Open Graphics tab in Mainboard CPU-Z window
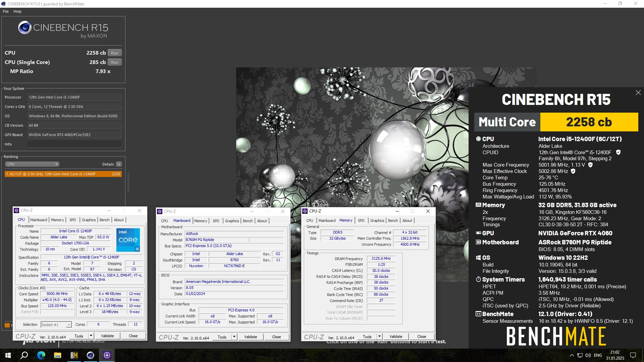The image size is (644, 362). coord(232,221)
